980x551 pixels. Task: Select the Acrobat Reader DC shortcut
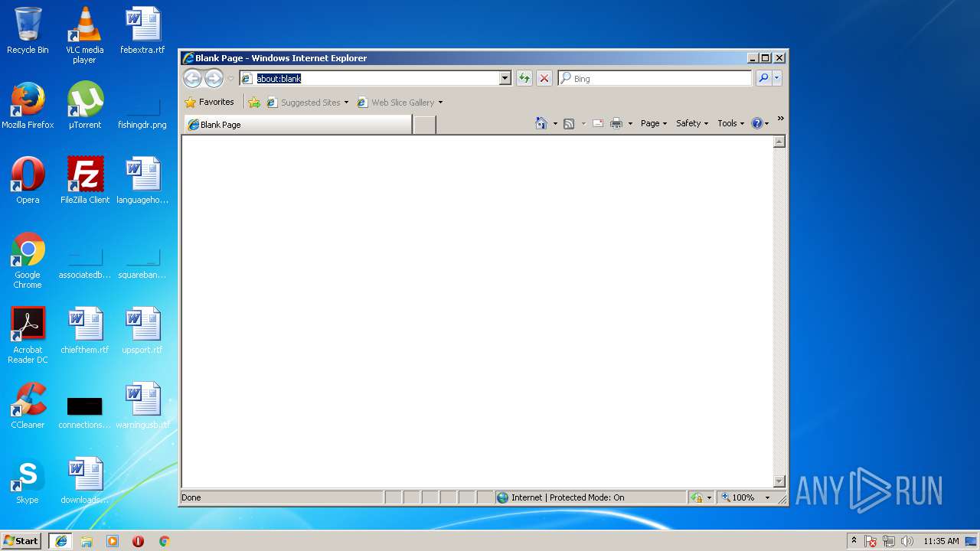[x=28, y=335]
